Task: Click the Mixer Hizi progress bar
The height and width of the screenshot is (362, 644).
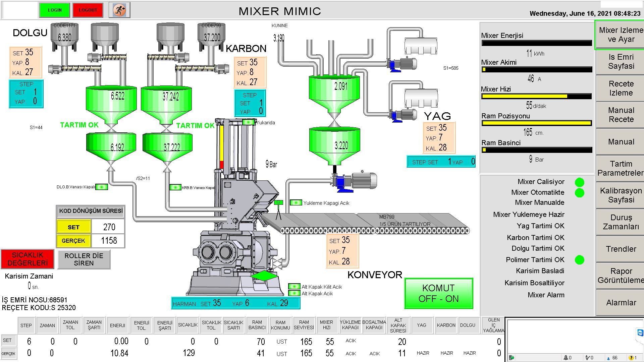Action: pyautogui.click(x=537, y=96)
